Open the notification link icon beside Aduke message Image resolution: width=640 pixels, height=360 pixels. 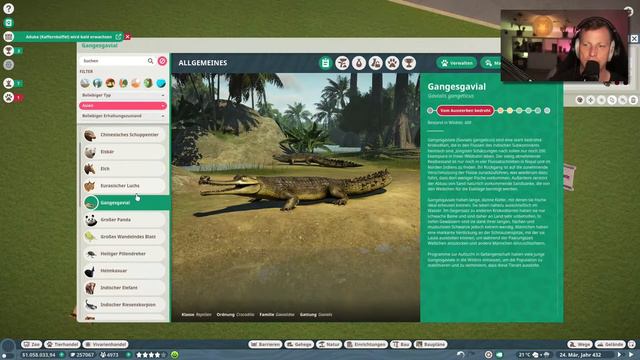point(118,37)
